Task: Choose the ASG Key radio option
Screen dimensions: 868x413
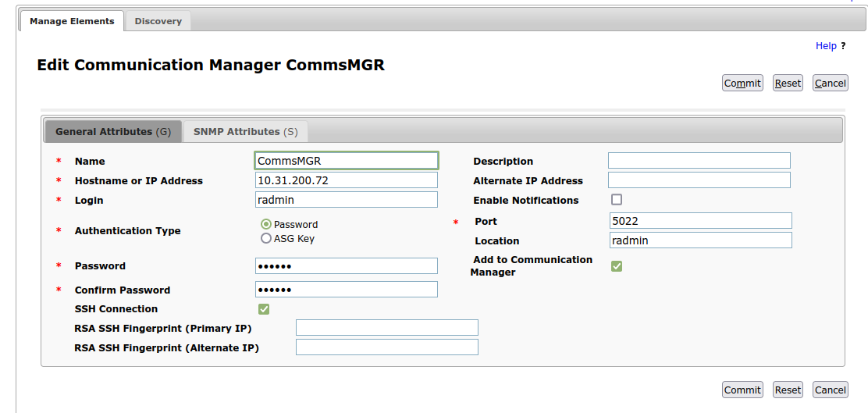Action: [266, 239]
